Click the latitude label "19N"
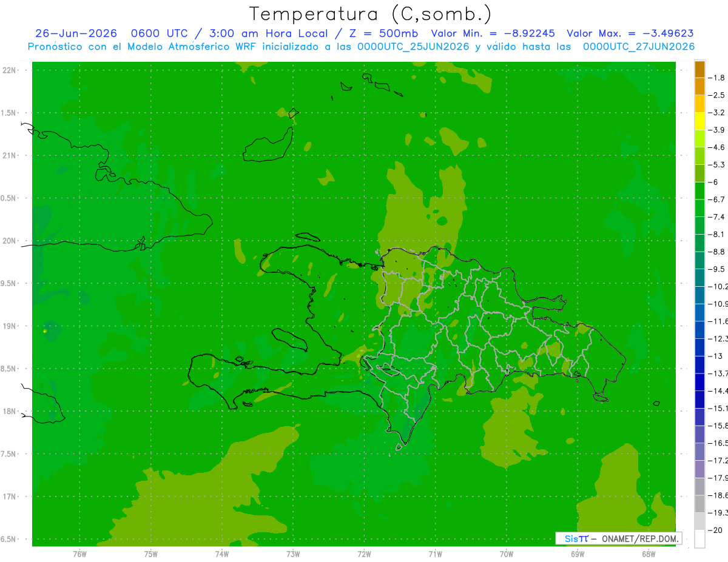Image resolution: width=728 pixels, height=562 pixels. pos(10,326)
